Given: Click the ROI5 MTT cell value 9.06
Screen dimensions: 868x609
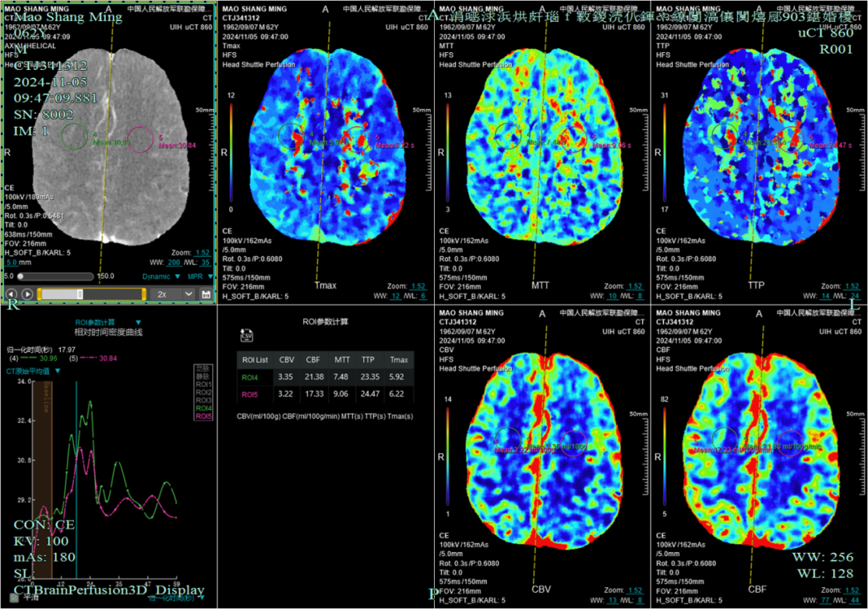Looking at the screenshot, I should pyautogui.click(x=341, y=394).
